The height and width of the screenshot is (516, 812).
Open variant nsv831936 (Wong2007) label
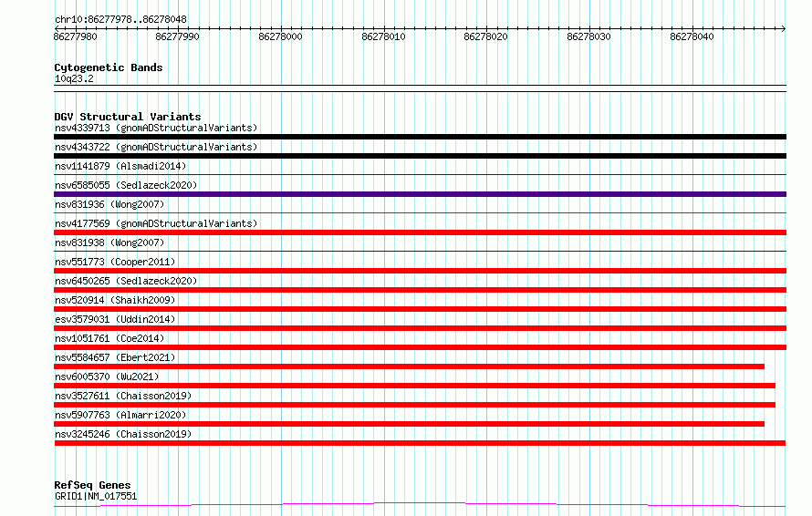pyautogui.click(x=109, y=204)
